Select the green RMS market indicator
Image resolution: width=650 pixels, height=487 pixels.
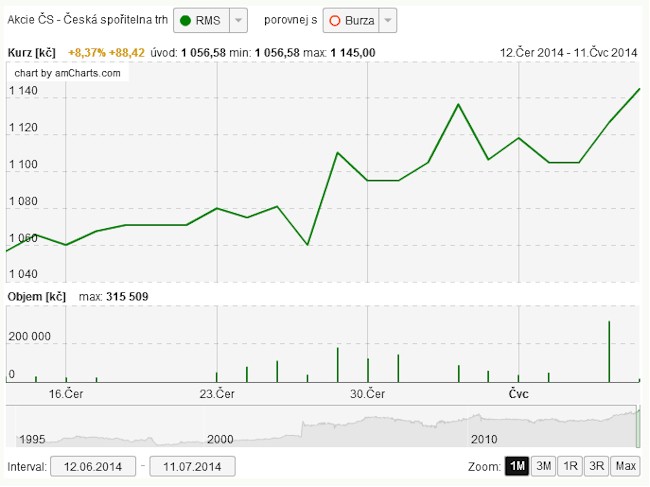pos(185,20)
